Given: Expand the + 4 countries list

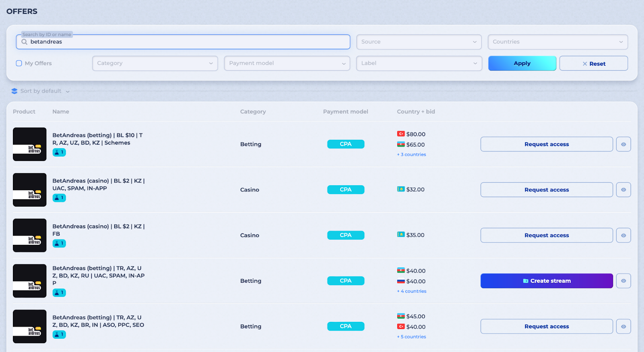Looking at the screenshot, I should coord(412,291).
